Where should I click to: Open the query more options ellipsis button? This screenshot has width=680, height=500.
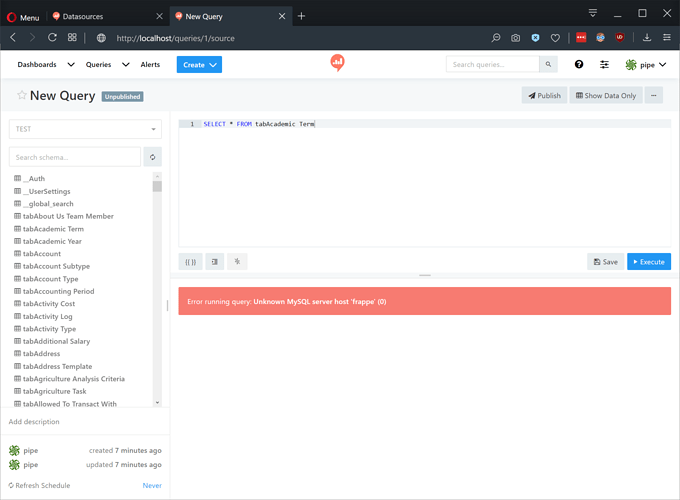click(654, 95)
